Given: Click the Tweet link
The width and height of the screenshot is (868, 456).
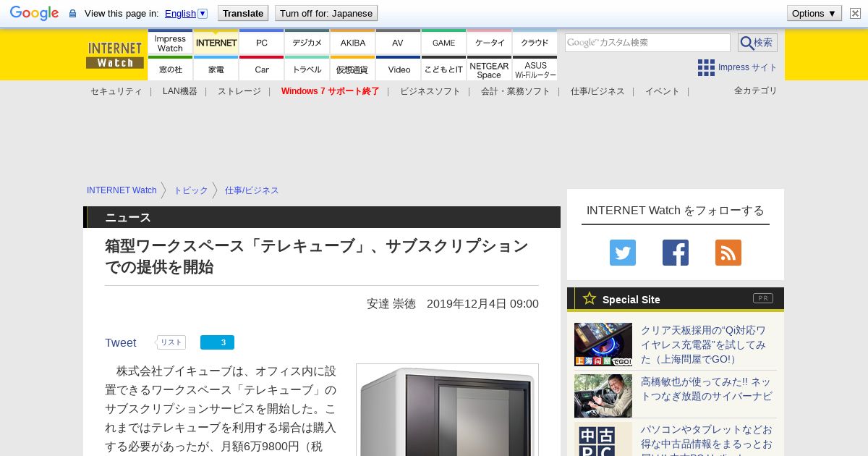Looking at the screenshot, I should click(120, 342).
